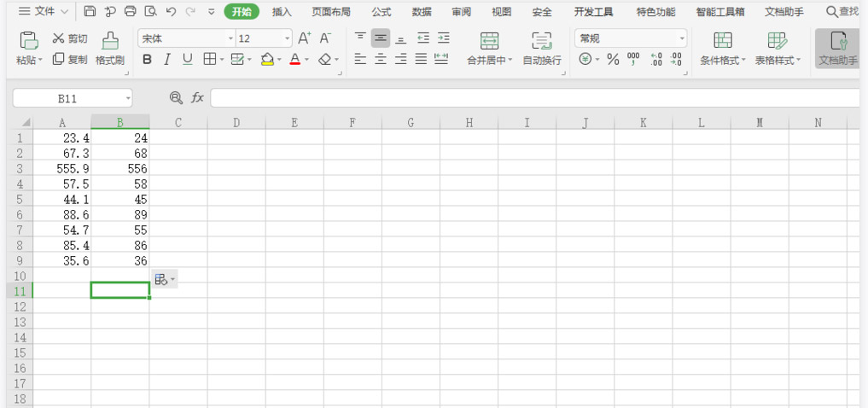
Task: Click the Print icon in quick toolbar
Action: pyautogui.click(x=130, y=11)
